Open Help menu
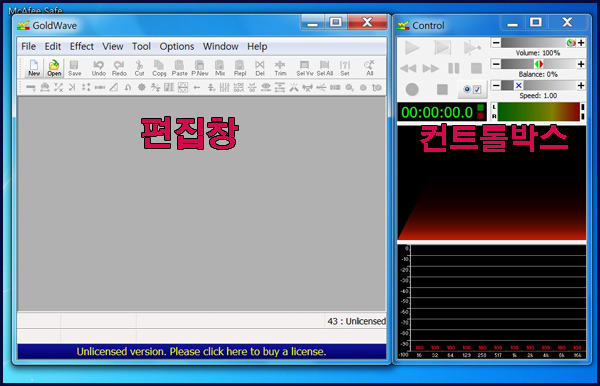600x386 pixels. [257, 47]
